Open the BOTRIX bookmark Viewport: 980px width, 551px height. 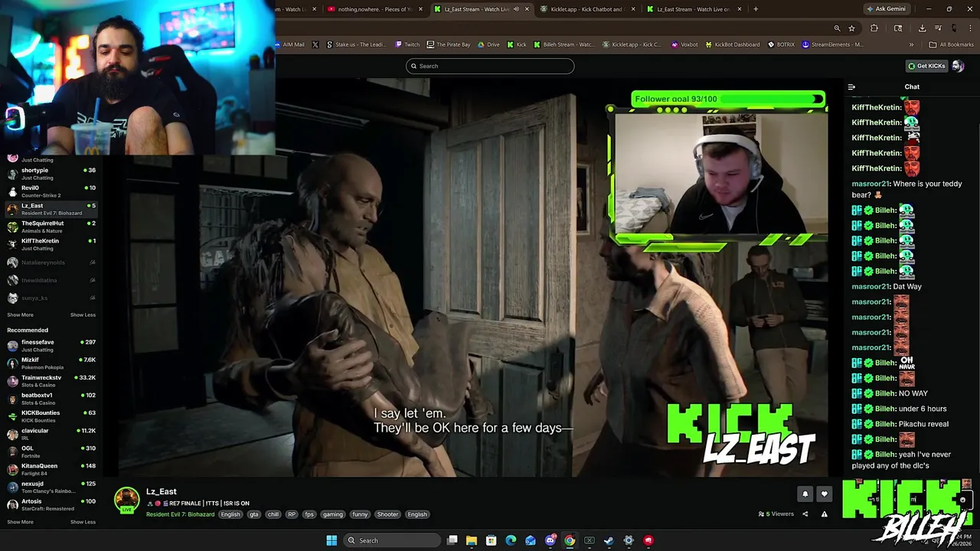(781, 44)
